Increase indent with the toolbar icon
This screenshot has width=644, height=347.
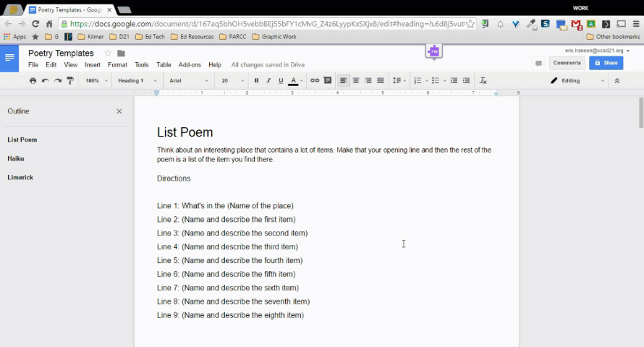(467, 81)
